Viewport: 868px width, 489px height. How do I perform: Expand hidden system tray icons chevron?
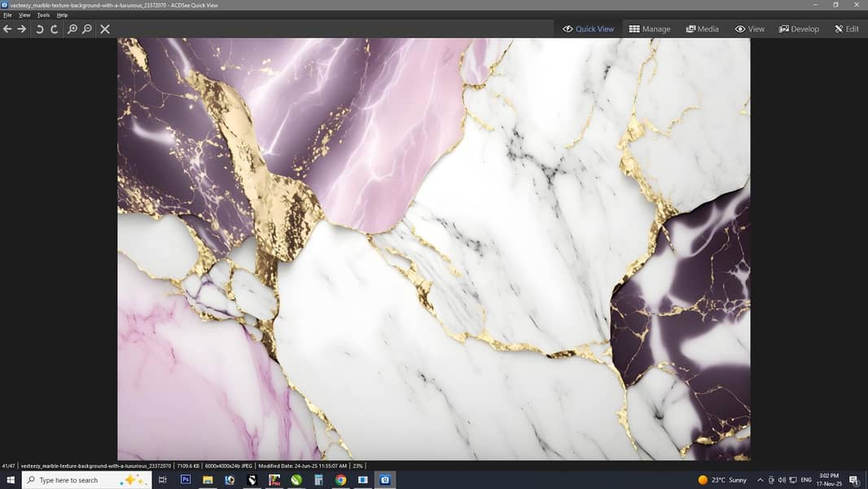click(x=760, y=480)
